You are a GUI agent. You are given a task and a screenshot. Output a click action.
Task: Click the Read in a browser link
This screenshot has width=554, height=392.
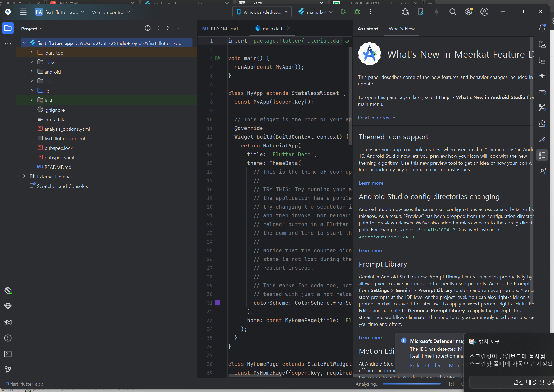(377, 118)
